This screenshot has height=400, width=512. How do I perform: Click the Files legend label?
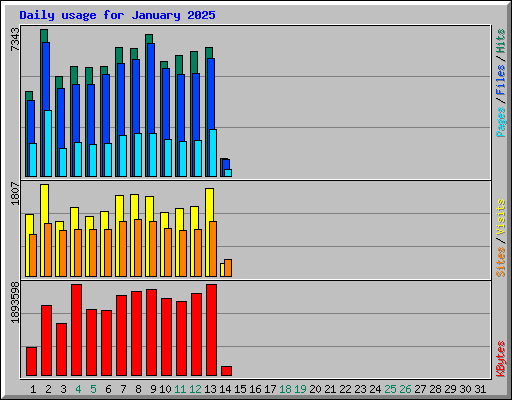click(500, 80)
